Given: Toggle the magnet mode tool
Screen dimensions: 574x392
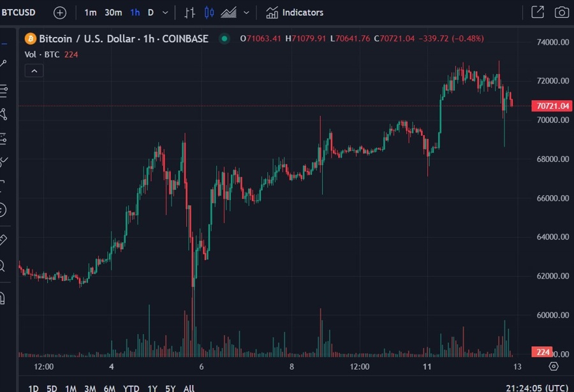Looking at the screenshot, I should [3, 298].
